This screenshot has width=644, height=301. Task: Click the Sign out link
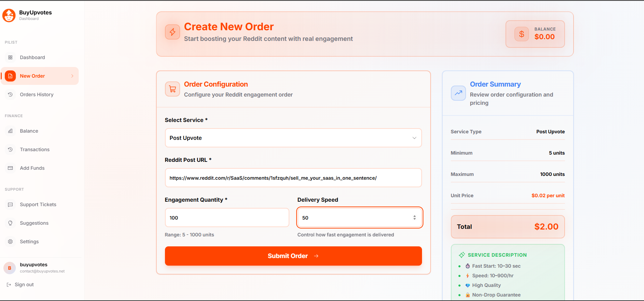click(x=24, y=285)
